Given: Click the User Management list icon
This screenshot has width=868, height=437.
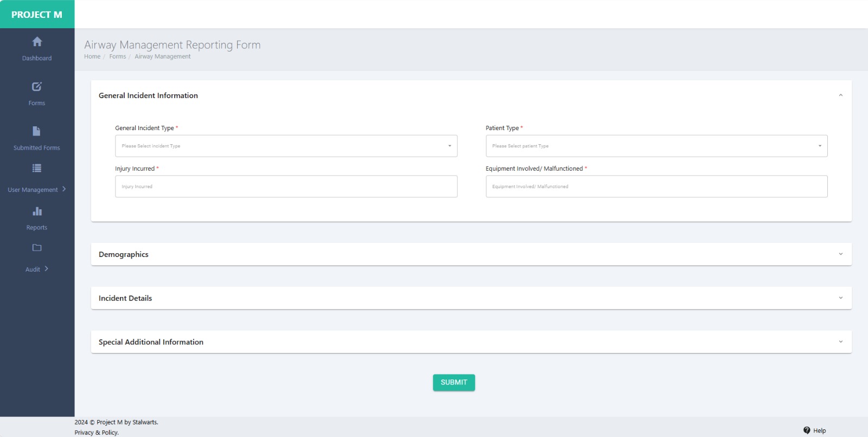Looking at the screenshot, I should pos(37,169).
